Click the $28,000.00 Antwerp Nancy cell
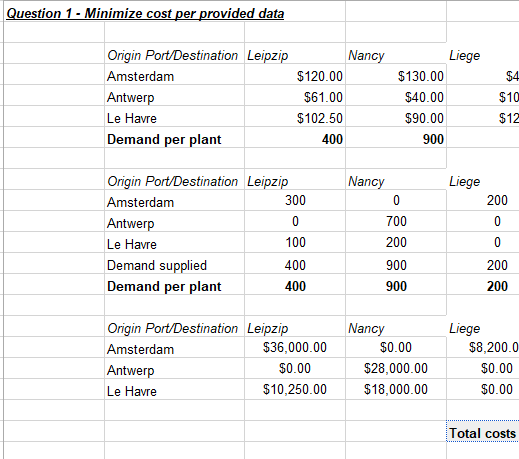 coord(396,369)
